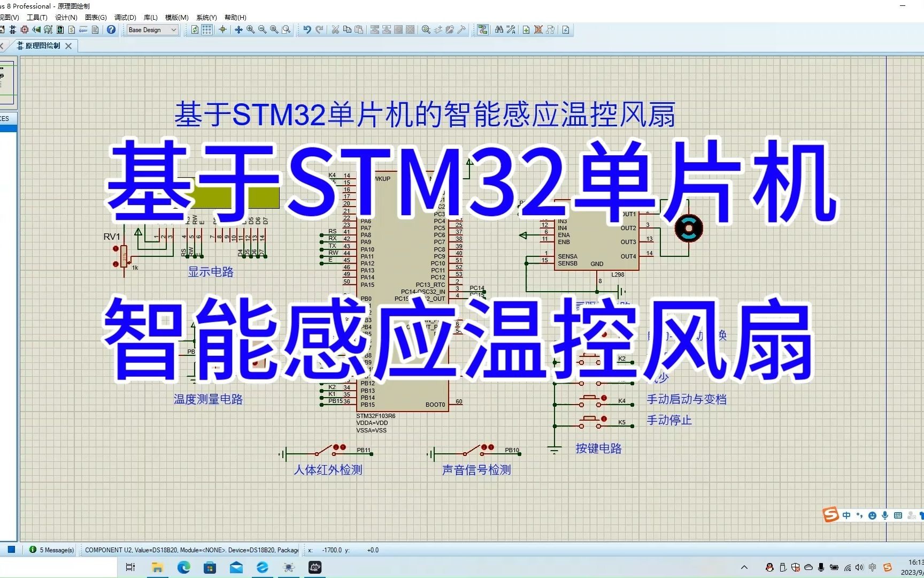The width and height of the screenshot is (924, 578).
Task: Open the Schematic Capture module icon
Action: 12,29
